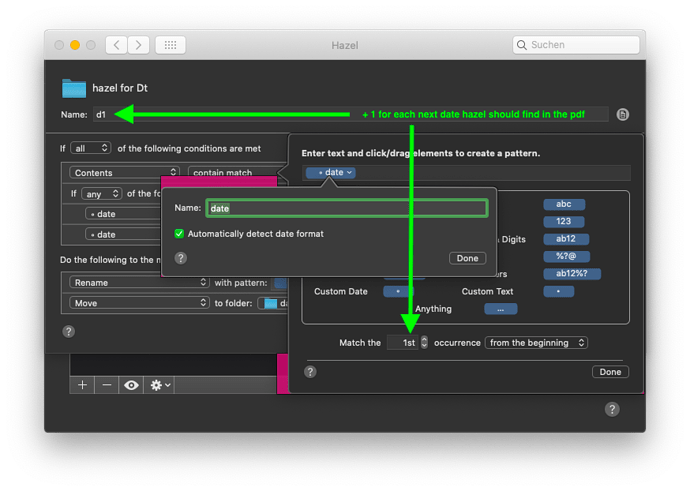Toggle Automatically detect date format checkbox
The height and width of the screenshot is (491, 690).
coord(179,234)
